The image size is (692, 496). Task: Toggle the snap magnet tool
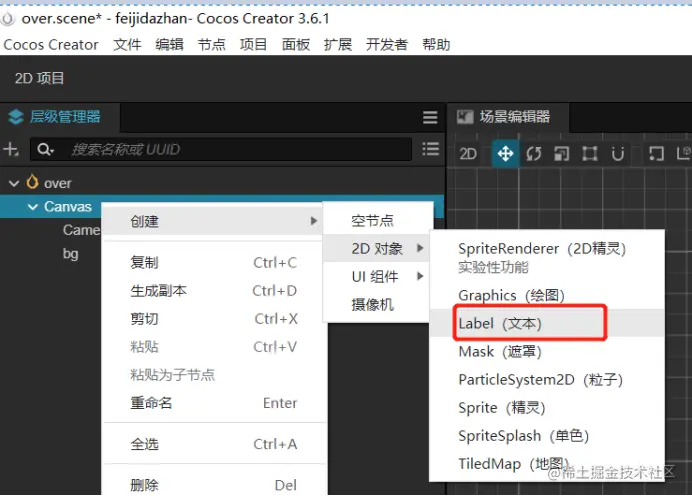(x=618, y=154)
